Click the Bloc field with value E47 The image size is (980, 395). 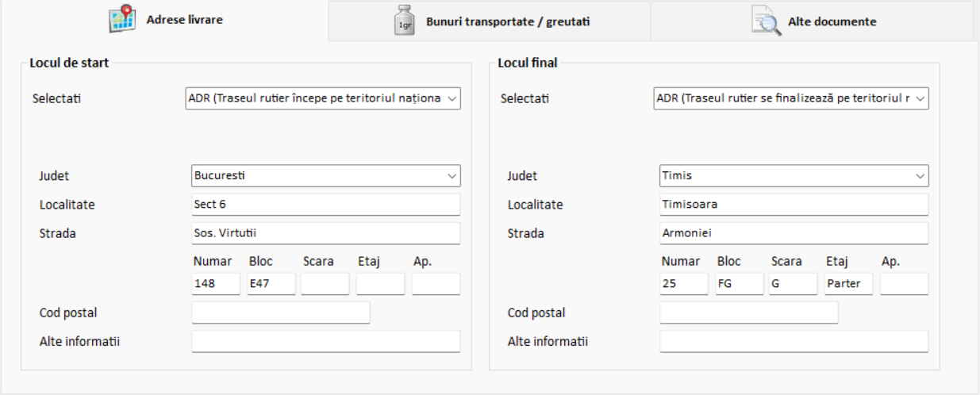tap(271, 284)
